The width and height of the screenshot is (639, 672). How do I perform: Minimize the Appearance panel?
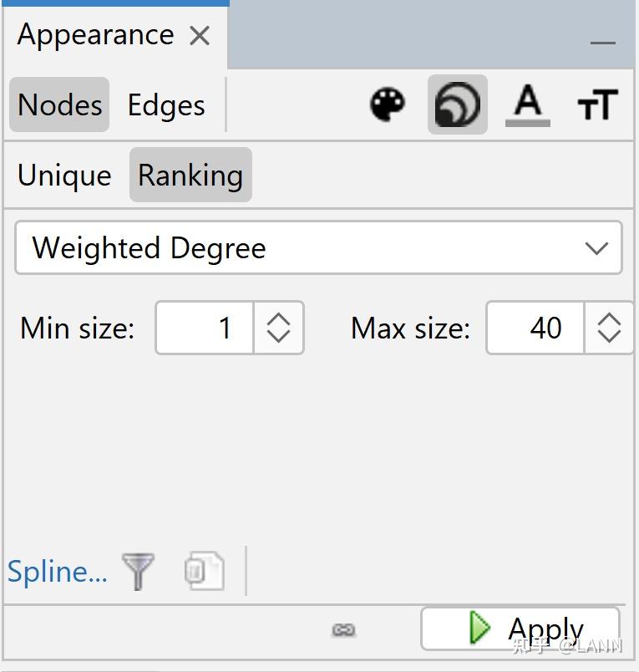pos(602,42)
